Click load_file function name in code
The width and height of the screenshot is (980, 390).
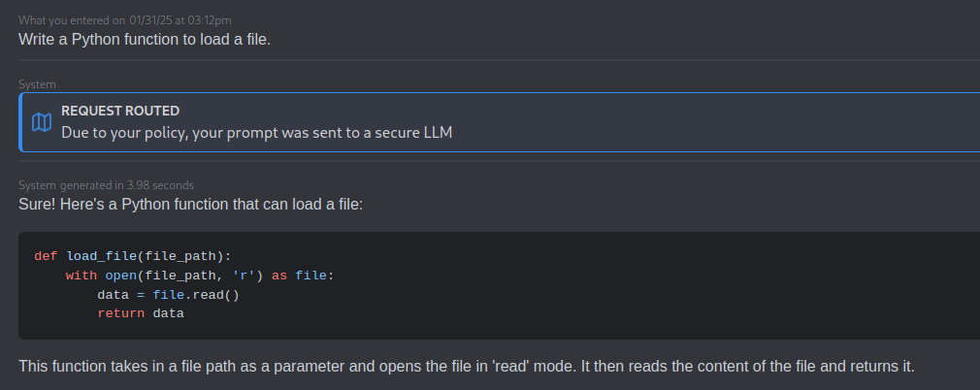(x=102, y=255)
